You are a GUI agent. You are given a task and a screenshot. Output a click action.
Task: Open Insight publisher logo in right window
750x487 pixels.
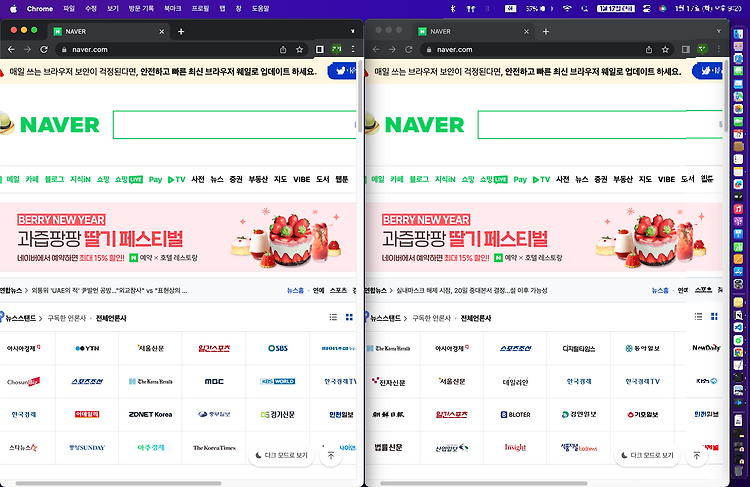click(x=515, y=447)
